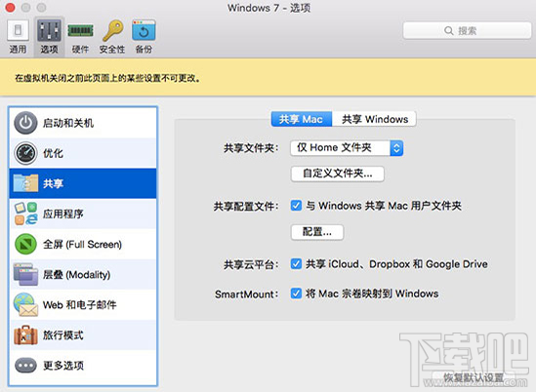This screenshot has height=392, width=536.
Task: Select 更多选项 row text
Action: coord(63,366)
